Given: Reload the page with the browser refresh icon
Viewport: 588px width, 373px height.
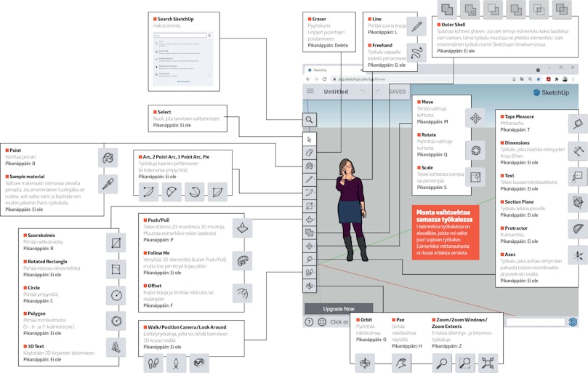Looking at the screenshot, I should point(324,79).
